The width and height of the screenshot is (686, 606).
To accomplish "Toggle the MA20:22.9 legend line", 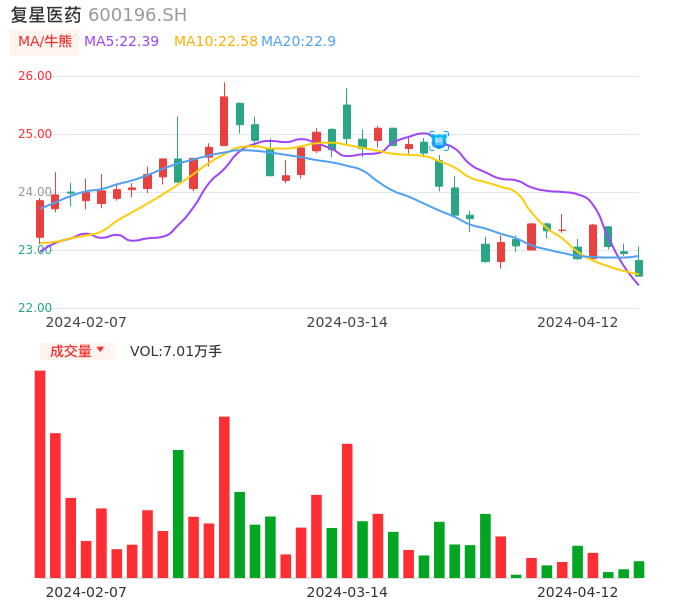I will pos(298,41).
